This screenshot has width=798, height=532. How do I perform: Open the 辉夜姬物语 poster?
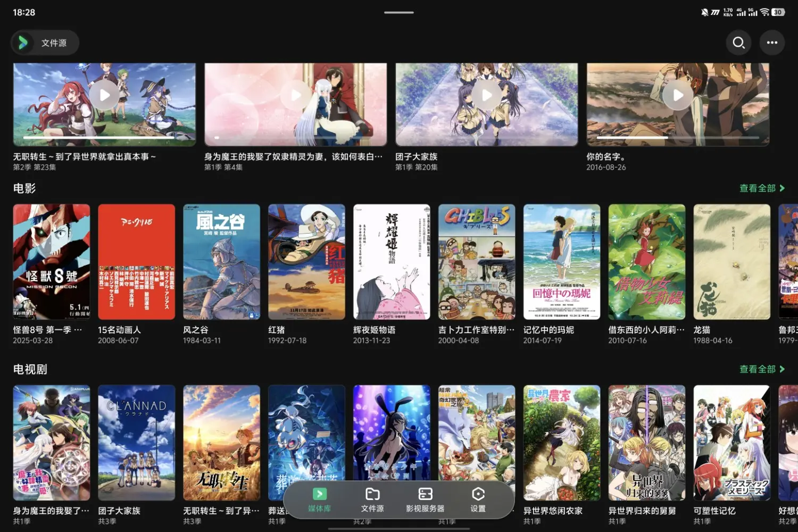pos(392,262)
